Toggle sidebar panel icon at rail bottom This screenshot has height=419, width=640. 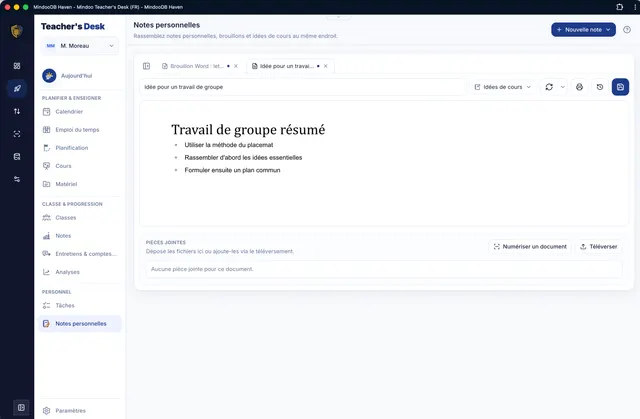(21, 407)
